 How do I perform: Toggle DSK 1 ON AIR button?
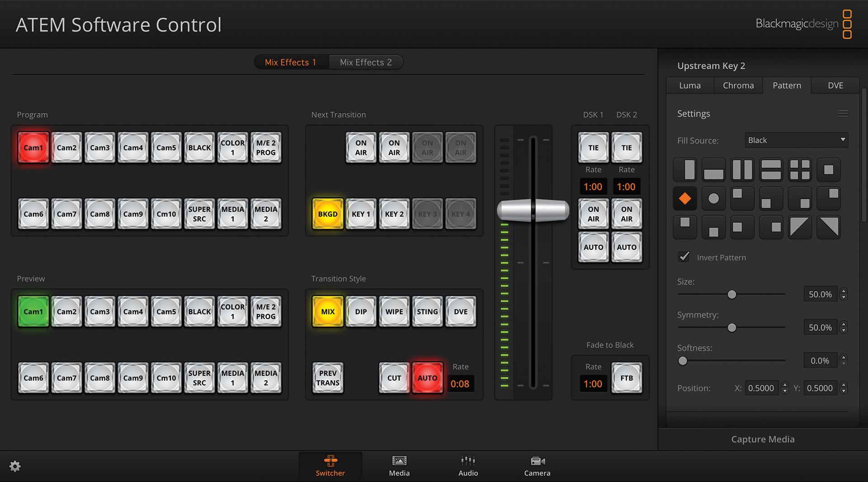tap(593, 214)
